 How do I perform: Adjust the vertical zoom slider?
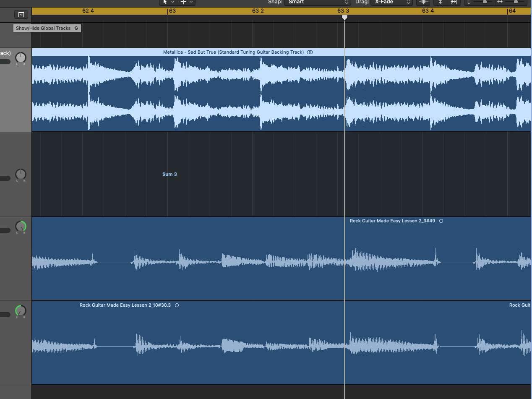[485, 2]
